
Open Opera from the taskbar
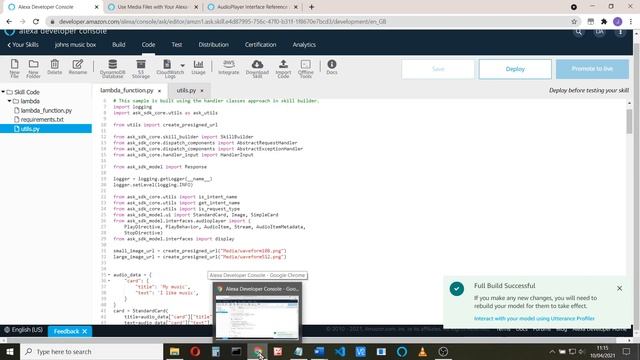point(195,351)
